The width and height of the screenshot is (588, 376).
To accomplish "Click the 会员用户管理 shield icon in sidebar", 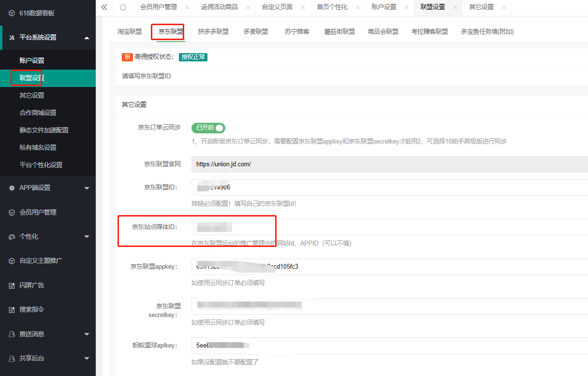I will tap(12, 212).
